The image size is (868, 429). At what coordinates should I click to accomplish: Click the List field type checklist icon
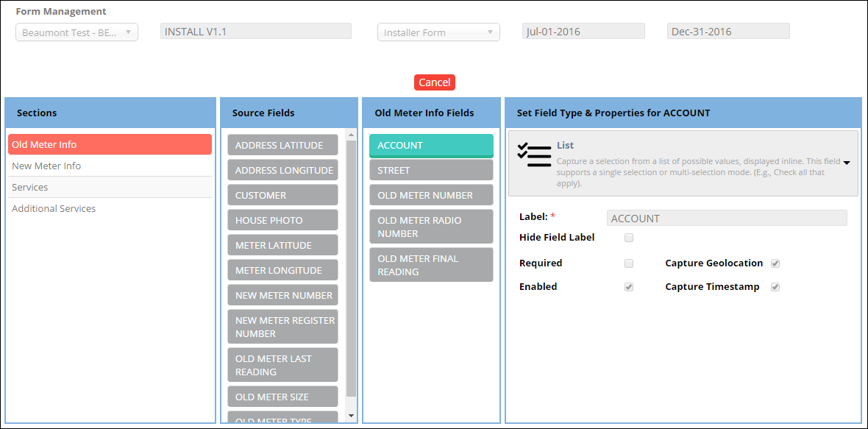534,155
